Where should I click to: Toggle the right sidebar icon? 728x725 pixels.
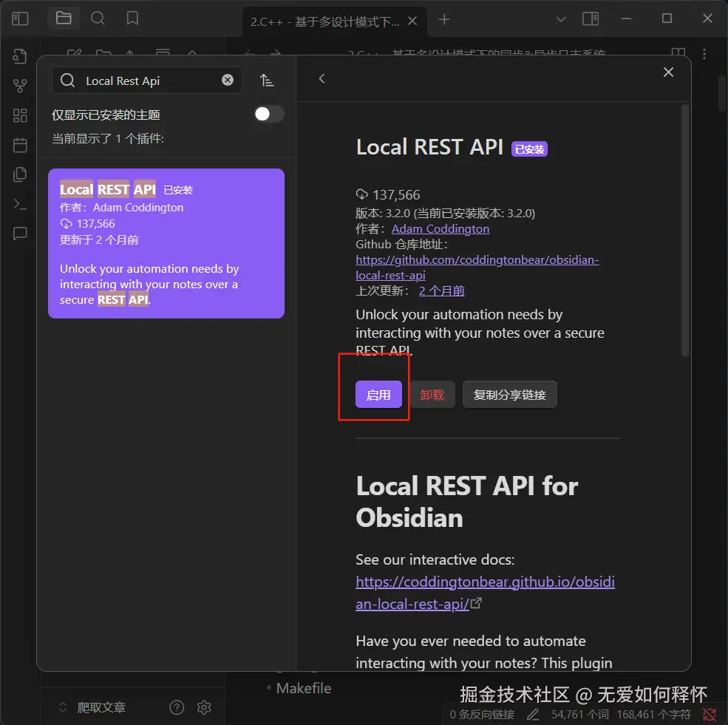591,19
